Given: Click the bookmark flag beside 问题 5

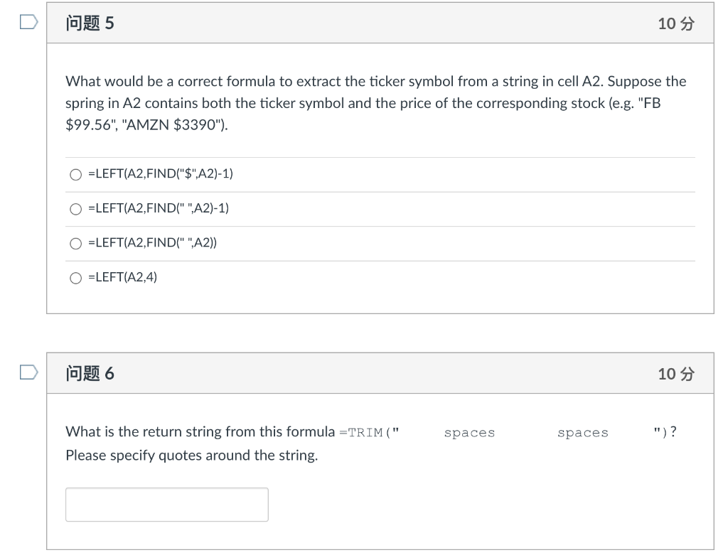Looking at the screenshot, I should coord(28,22).
